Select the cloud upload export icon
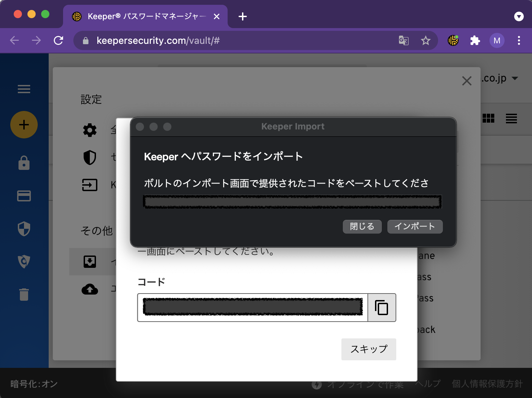Viewport: 532px width, 398px height. [x=89, y=289]
